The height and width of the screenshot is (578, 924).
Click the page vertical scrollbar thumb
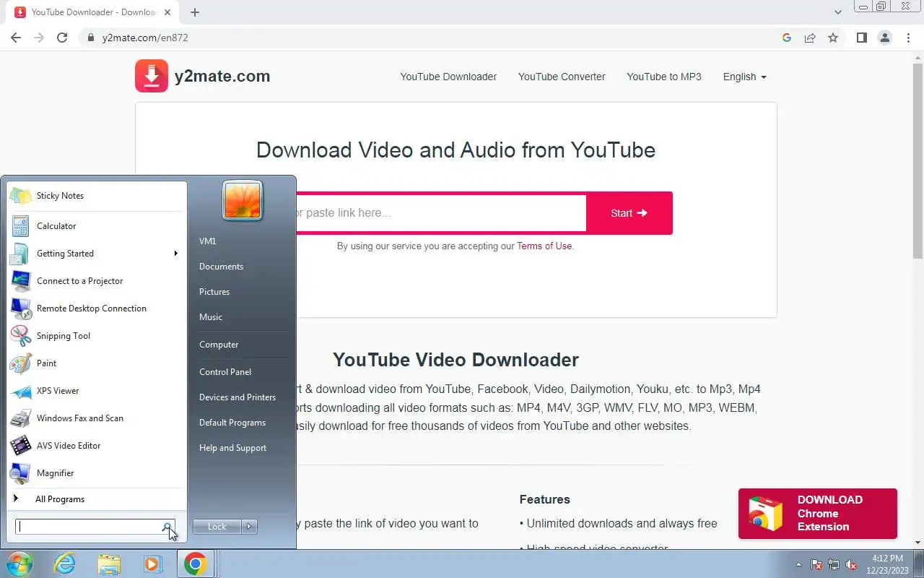pyautogui.click(x=918, y=162)
